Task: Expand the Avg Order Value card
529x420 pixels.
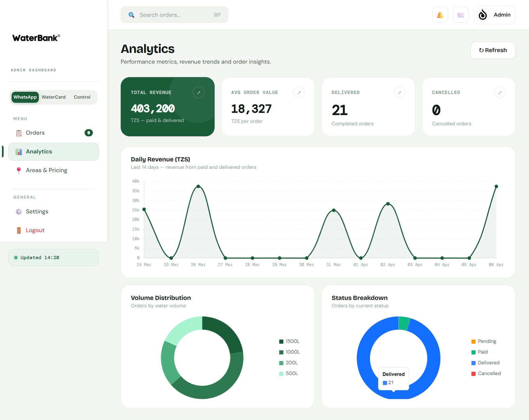Action: click(299, 92)
